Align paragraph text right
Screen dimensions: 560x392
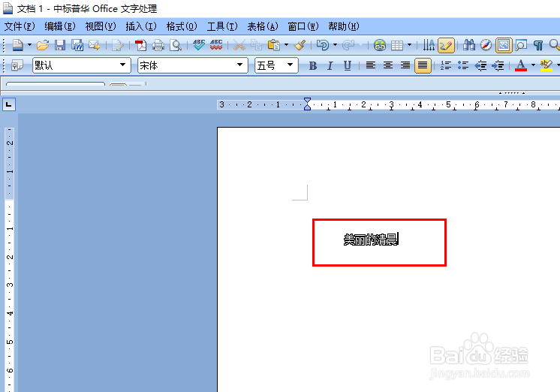tap(405, 65)
